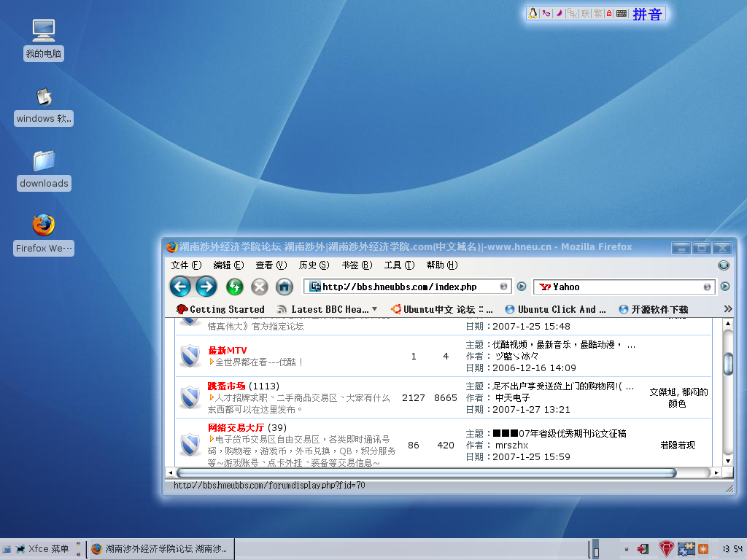The height and width of the screenshot is (560, 747).
Task: Click the shield icon beside 最新MTV forum
Action: 190,356
